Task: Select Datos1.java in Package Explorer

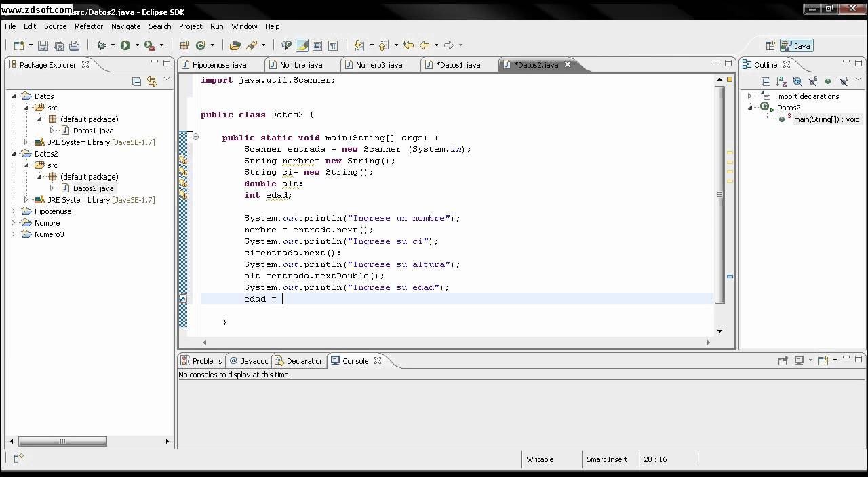Action: click(93, 131)
